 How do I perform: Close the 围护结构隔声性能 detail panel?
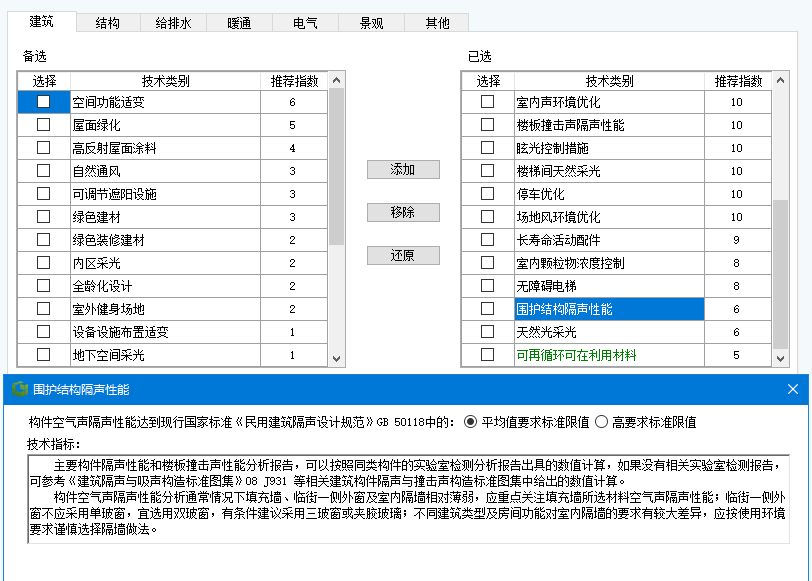tap(793, 390)
